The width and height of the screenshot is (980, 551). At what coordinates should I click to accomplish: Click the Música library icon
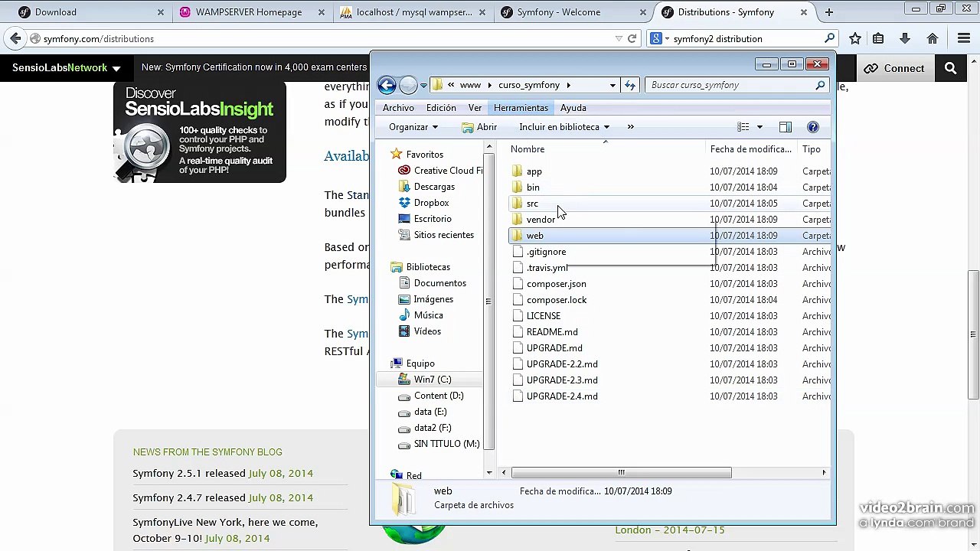pyautogui.click(x=405, y=315)
